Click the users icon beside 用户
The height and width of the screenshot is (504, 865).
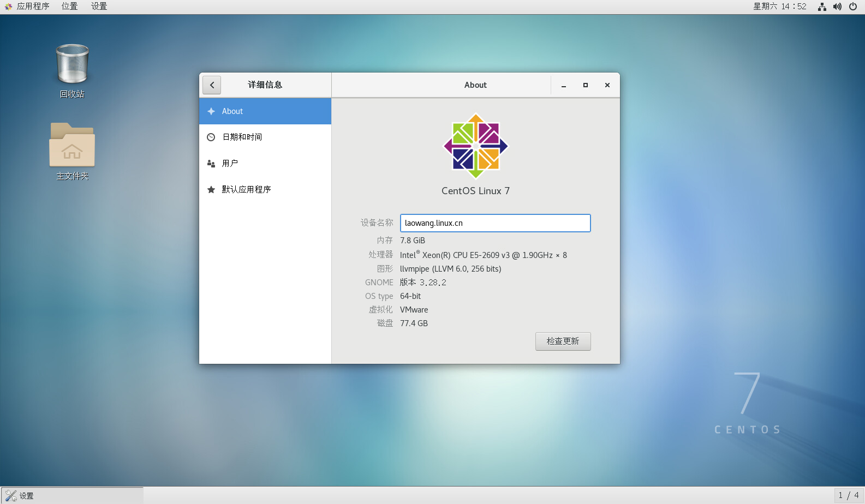pyautogui.click(x=211, y=164)
